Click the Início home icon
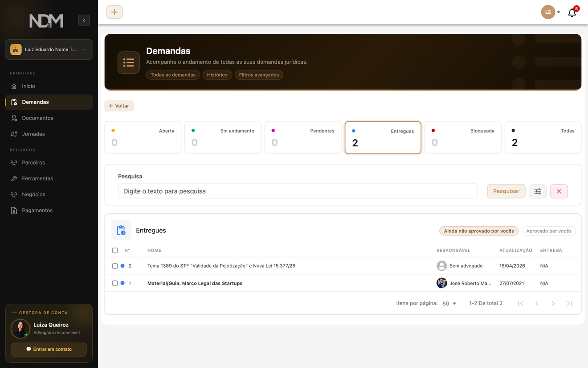Screen dimensions: 588x368 14,86
